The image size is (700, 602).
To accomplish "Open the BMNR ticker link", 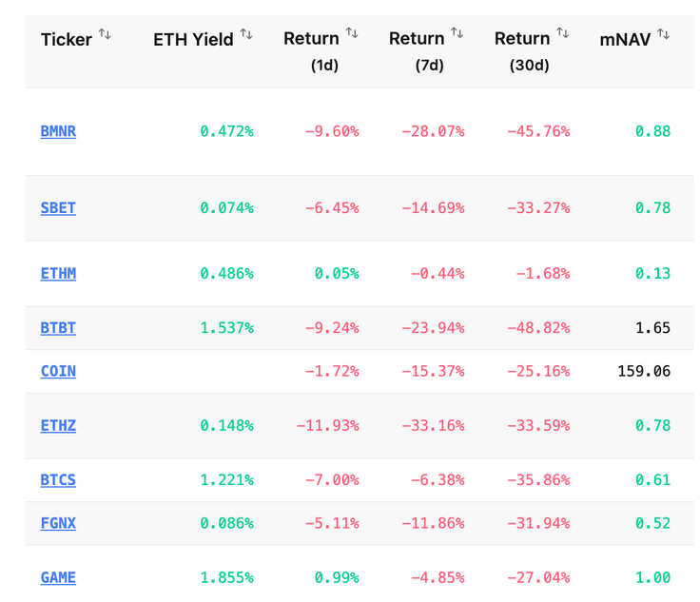I will point(58,131).
